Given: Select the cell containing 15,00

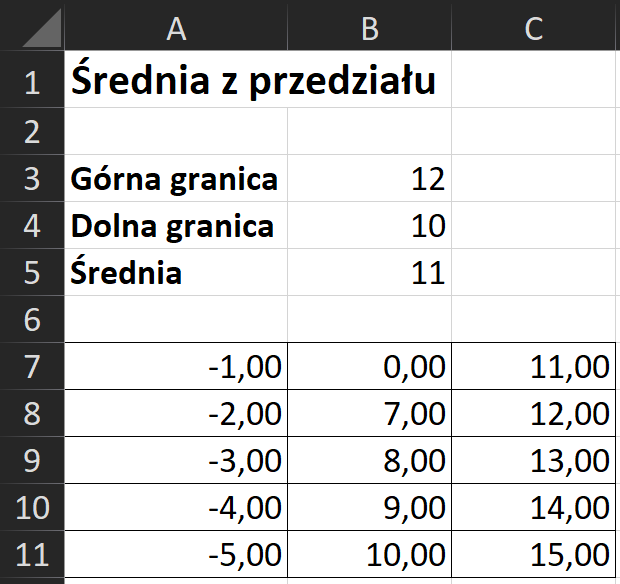Looking at the screenshot, I should click(x=534, y=554).
